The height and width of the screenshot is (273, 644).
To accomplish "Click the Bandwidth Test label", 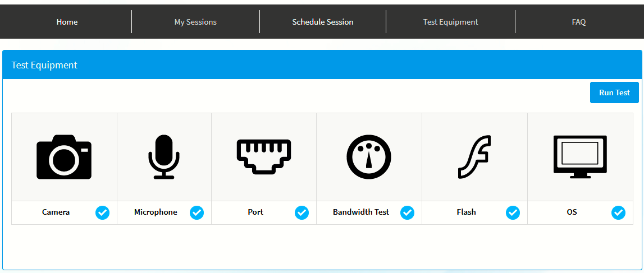I will tap(361, 212).
